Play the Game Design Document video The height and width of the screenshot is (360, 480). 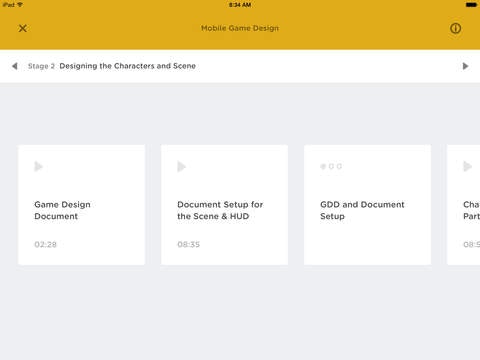(39, 166)
